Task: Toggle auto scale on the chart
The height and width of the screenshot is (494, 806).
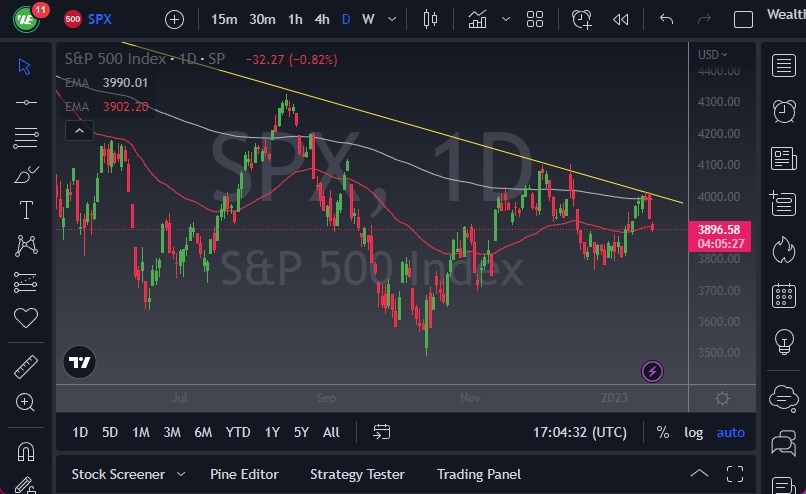Action: 731,432
